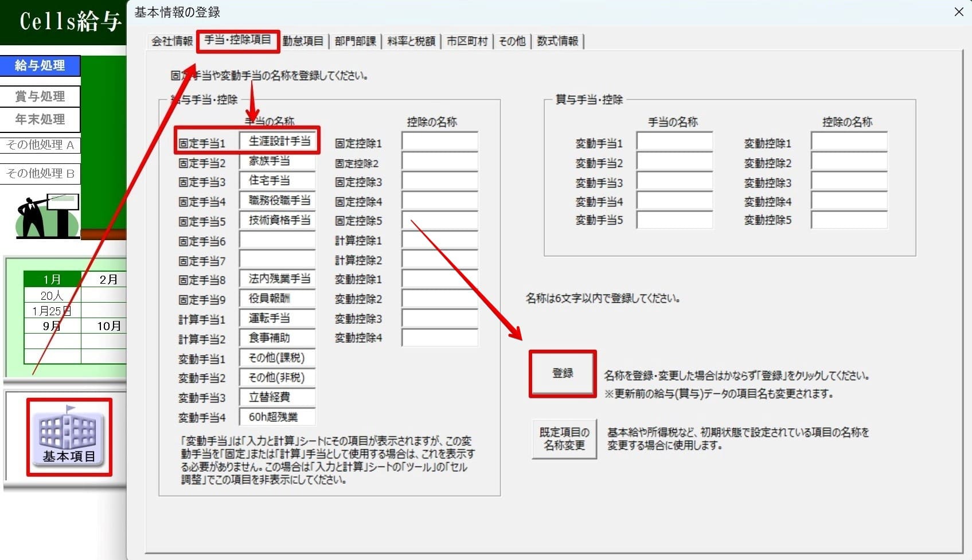The width and height of the screenshot is (972, 560).
Task: Go to the 市区町村 tab
Action: coord(467,41)
